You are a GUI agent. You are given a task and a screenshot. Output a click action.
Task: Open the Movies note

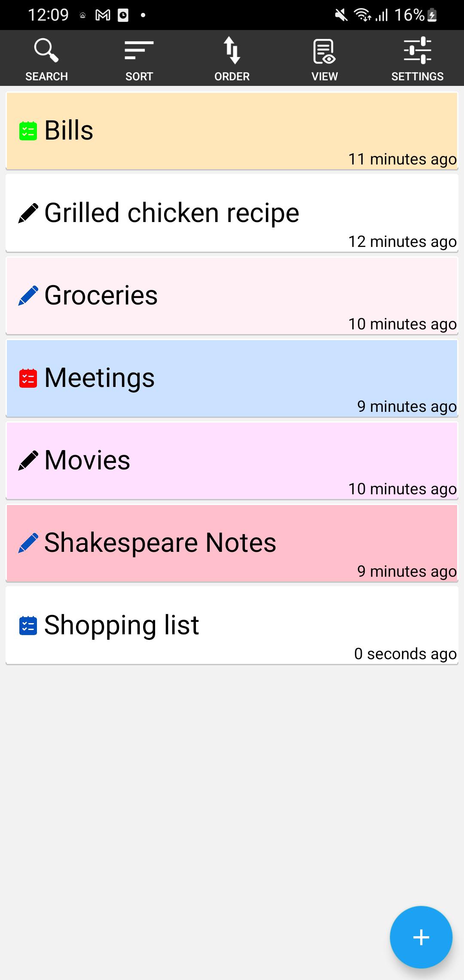point(232,461)
